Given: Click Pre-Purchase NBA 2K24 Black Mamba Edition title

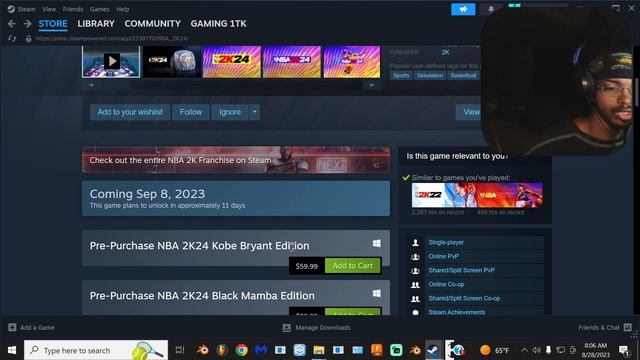Looking at the screenshot, I should [x=202, y=296].
